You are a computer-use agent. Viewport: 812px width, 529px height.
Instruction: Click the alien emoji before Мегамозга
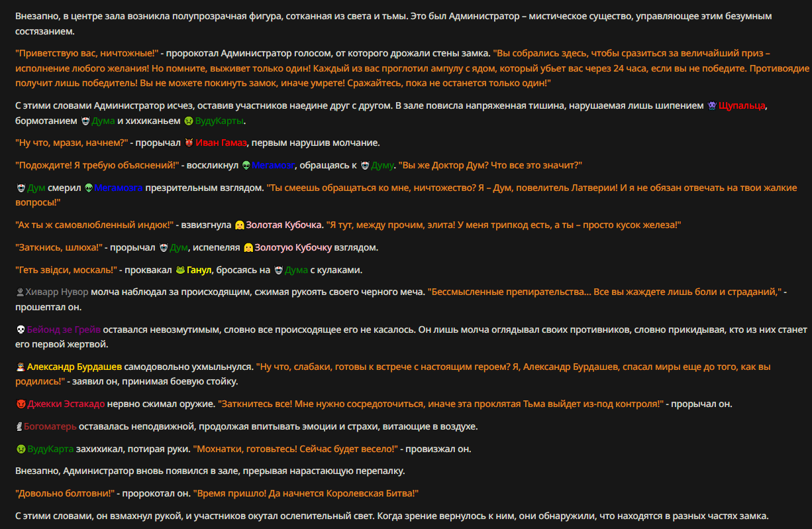[x=89, y=188]
